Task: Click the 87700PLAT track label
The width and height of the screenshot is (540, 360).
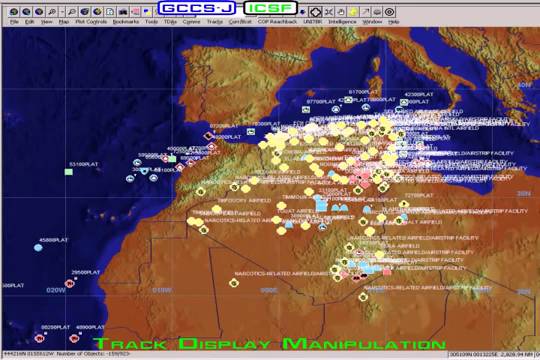Action: [x=321, y=102]
